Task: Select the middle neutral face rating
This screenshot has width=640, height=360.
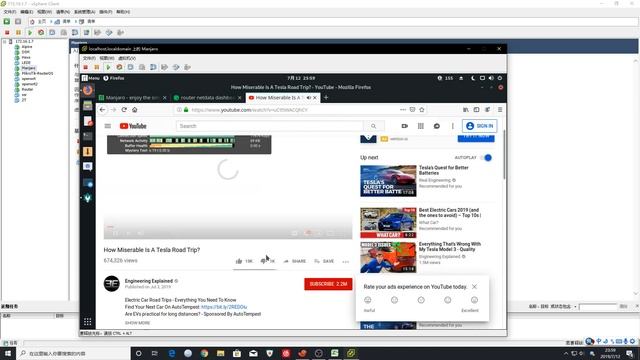Action: click(421, 300)
